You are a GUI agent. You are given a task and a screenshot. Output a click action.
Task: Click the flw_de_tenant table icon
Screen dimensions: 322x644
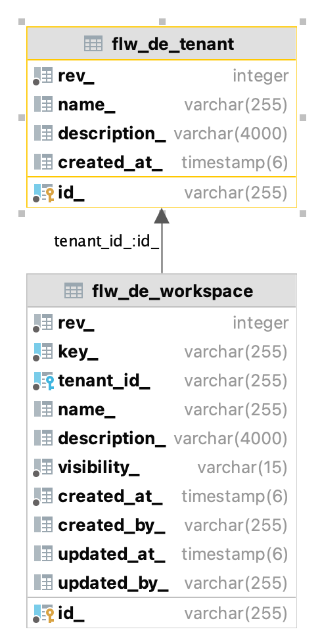(x=93, y=44)
